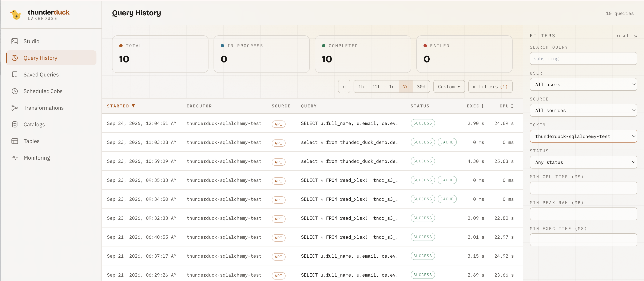Screen dimensions: 644x281
Task: Click the Total summary card
Action: [160, 54]
